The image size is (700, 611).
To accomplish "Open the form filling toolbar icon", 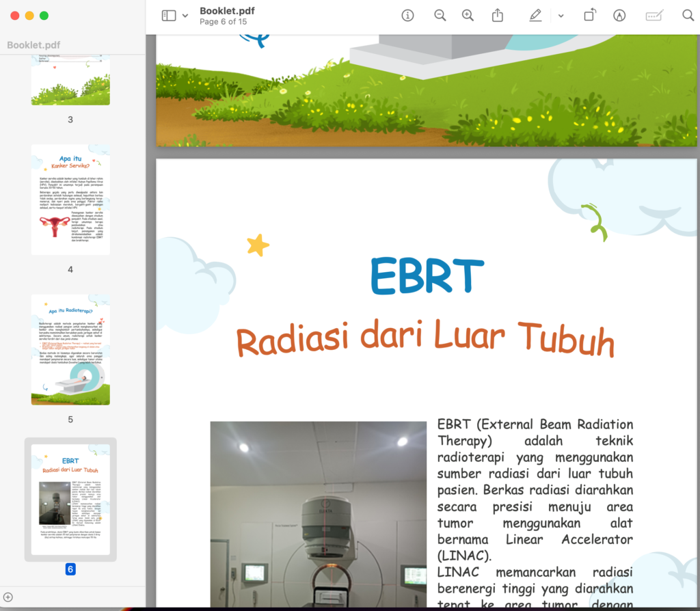I will 654,16.
